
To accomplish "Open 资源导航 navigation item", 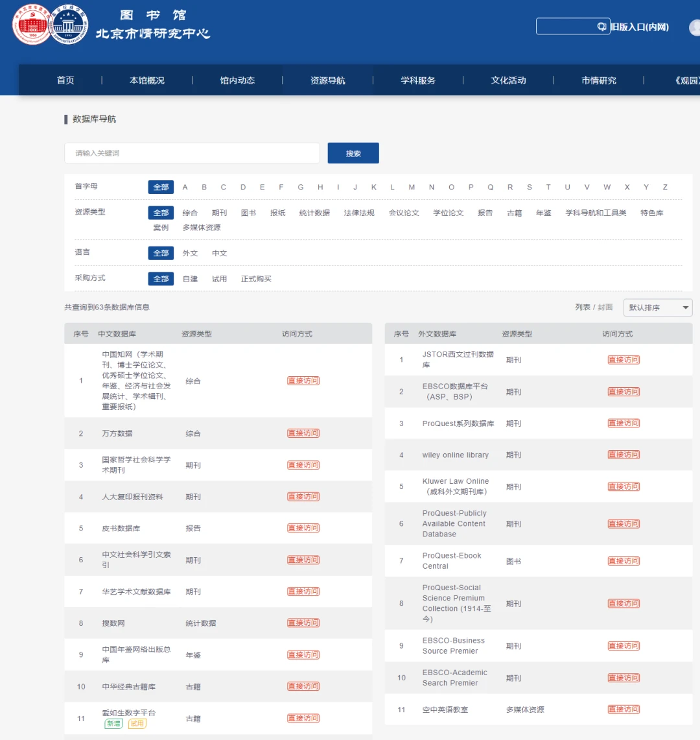I will [x=328, y=80].
